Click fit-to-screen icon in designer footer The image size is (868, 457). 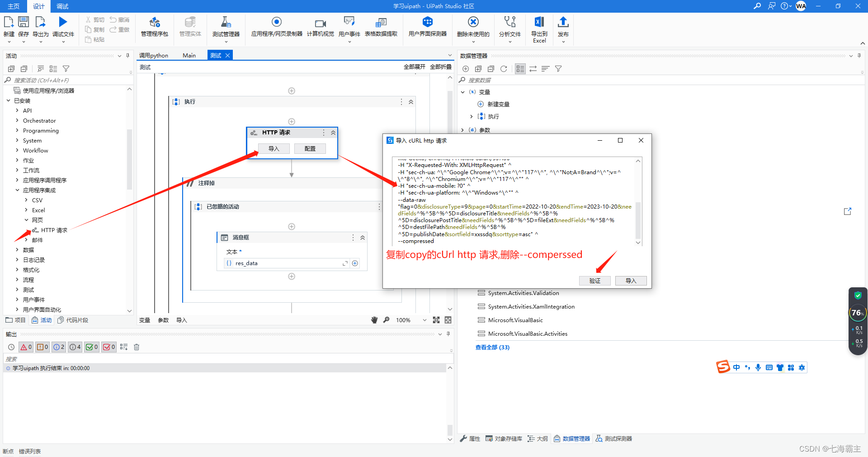(436, 320)
